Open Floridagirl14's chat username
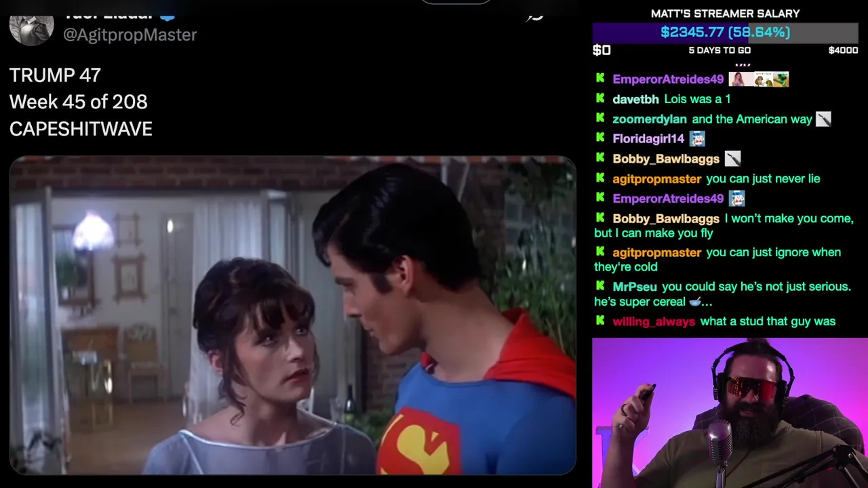The height and width of the screenshot is (488, 868). [648, 139]
